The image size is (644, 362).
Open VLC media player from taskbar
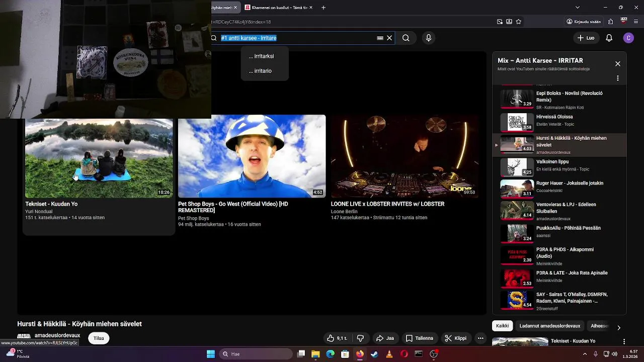coord(389,354)
